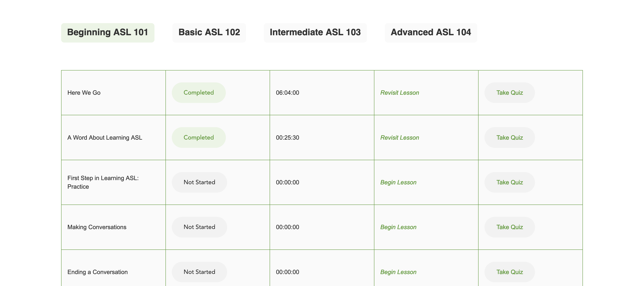Click the Completed badge for Here We Go
The height and width of the screenshot is (286, 644).
198,93
